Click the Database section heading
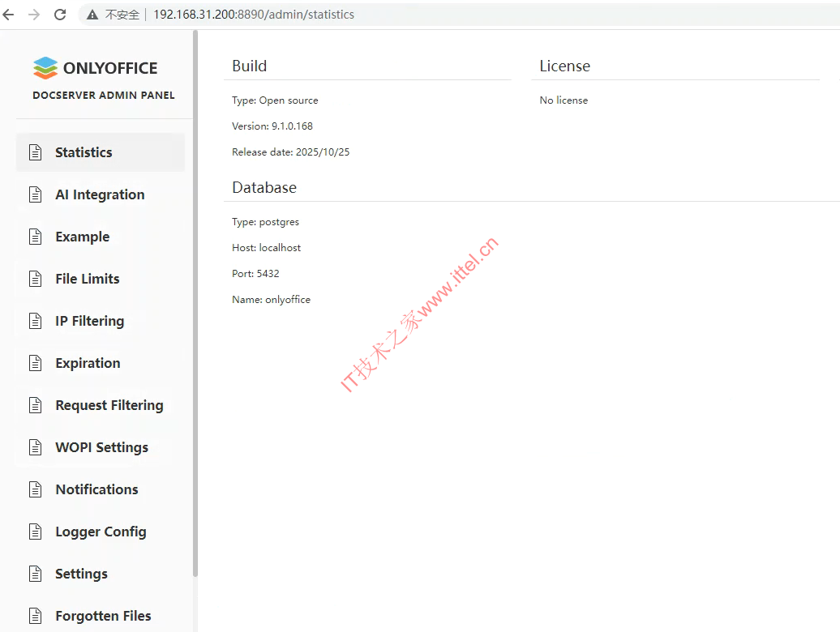The height and width of the screenshot is (632, 840). pyautogui.click(x=264, y=187)
